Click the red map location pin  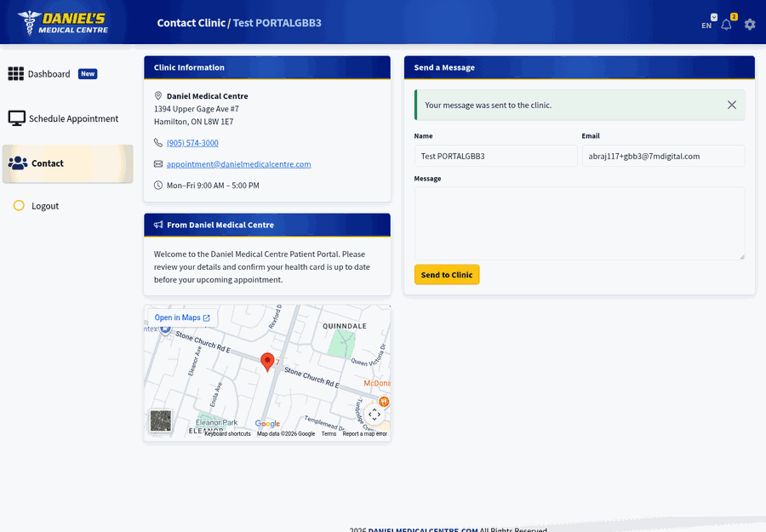(x=267, y=362)
